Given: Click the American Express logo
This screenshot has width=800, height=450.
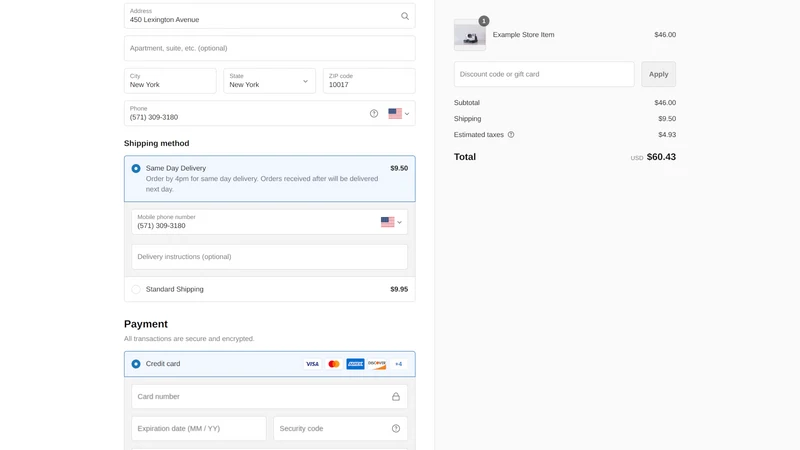Looking at the screenshot, I should point(355,364).
